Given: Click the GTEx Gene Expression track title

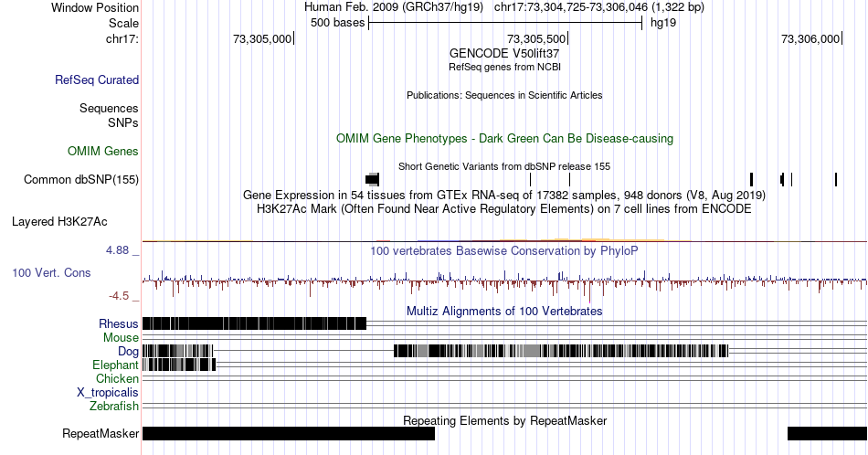Looking at the screenshot, I should click(504, 195).
